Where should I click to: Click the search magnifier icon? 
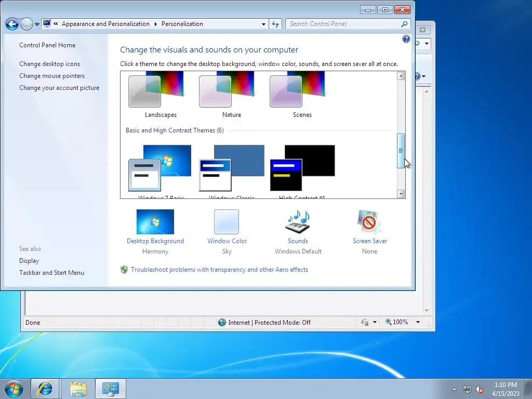pos(404,24)
